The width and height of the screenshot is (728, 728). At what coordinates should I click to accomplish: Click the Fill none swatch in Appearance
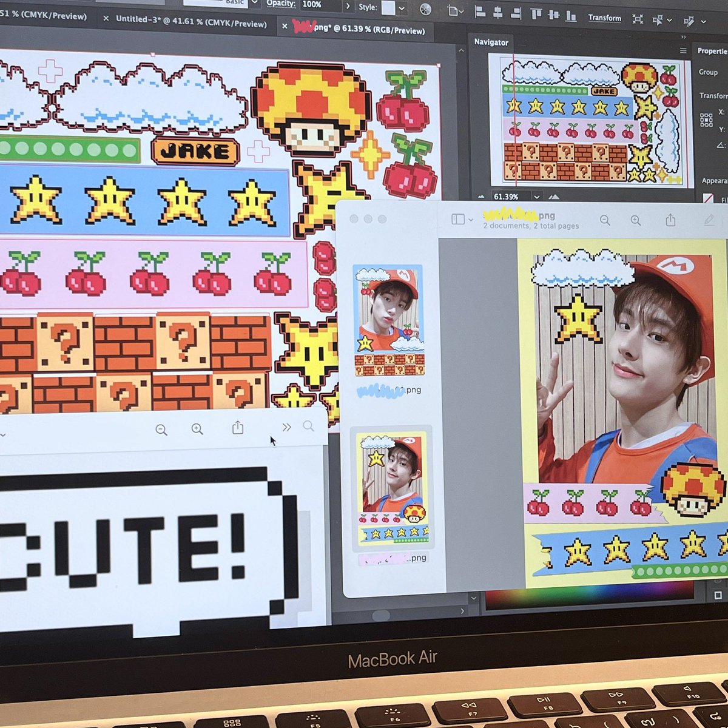point(707,198)
